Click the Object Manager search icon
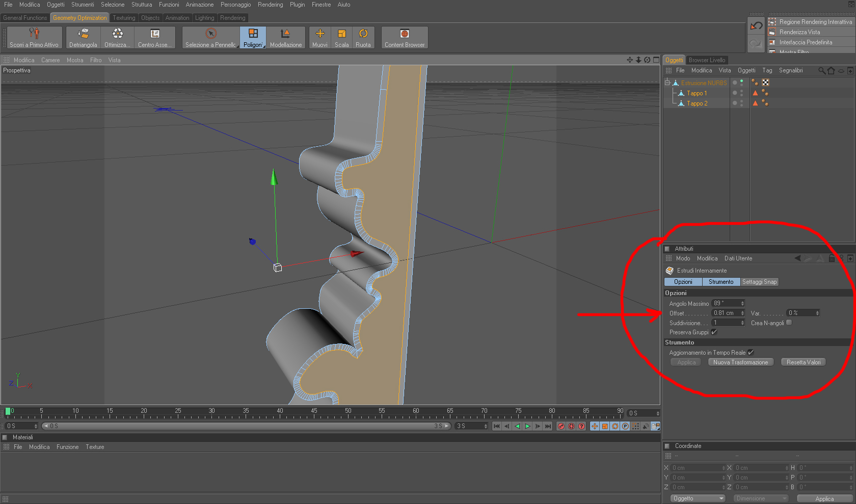This screenshot has width=856, height=504. coord(822,70)
